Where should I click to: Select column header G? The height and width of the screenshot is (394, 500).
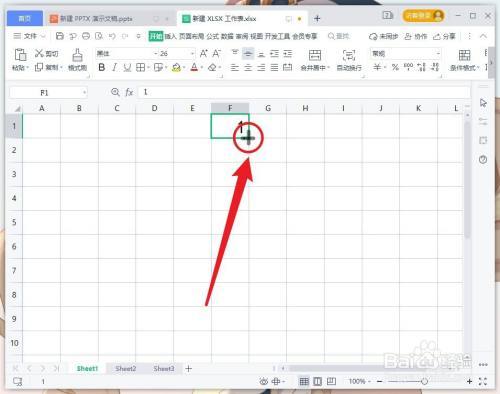tap(268, 108)
